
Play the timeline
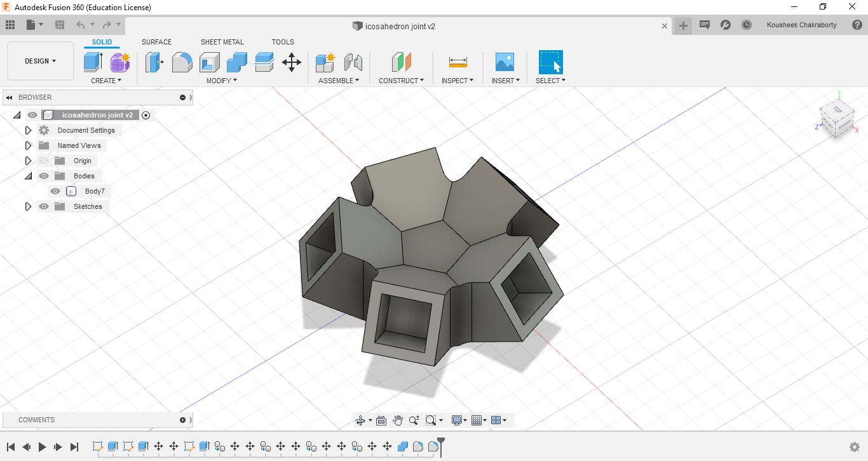point(43,447)
